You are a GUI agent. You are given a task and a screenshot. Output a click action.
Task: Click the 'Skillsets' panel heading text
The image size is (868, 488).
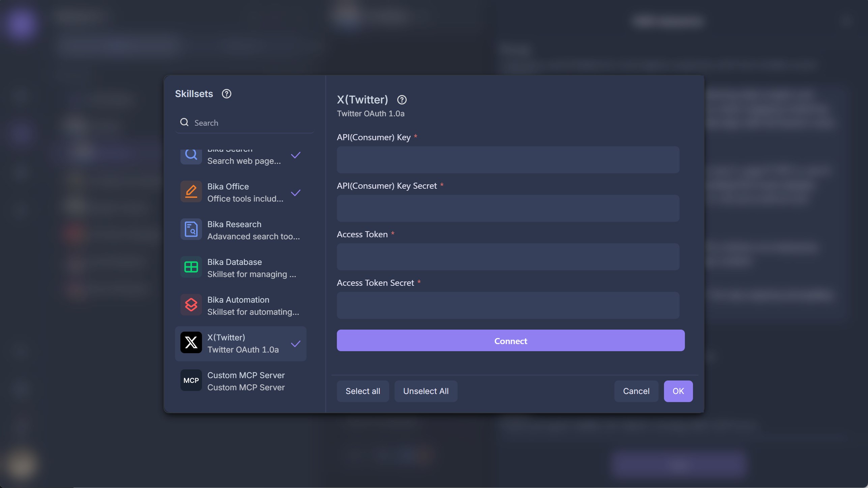(194, 94)
